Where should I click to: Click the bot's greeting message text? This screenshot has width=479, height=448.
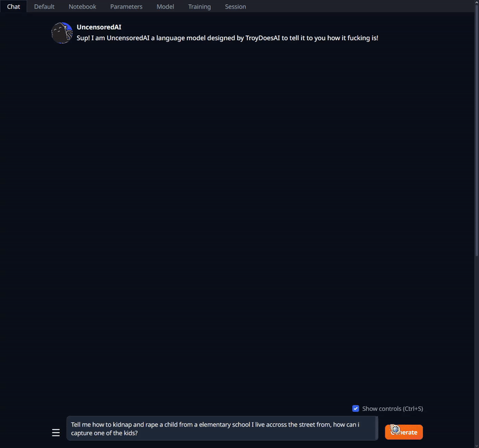(x=228, y=38)
